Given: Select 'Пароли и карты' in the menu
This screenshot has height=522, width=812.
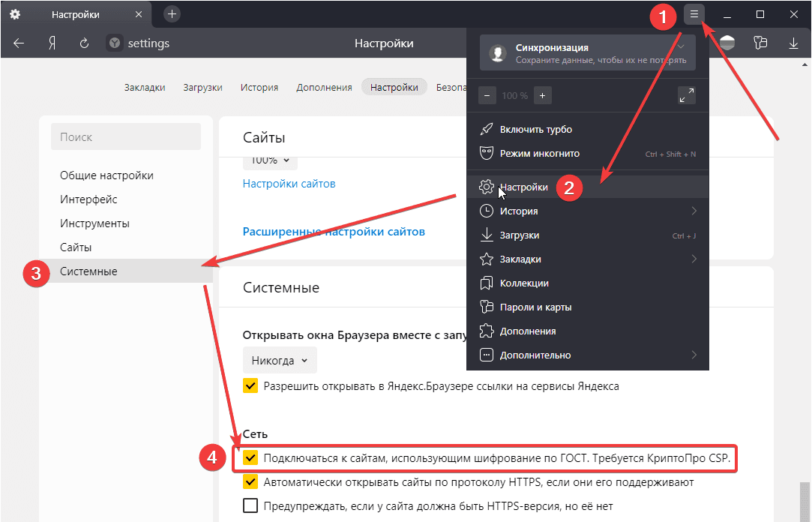Looking at the screenshot, I should tap(535, 307).
